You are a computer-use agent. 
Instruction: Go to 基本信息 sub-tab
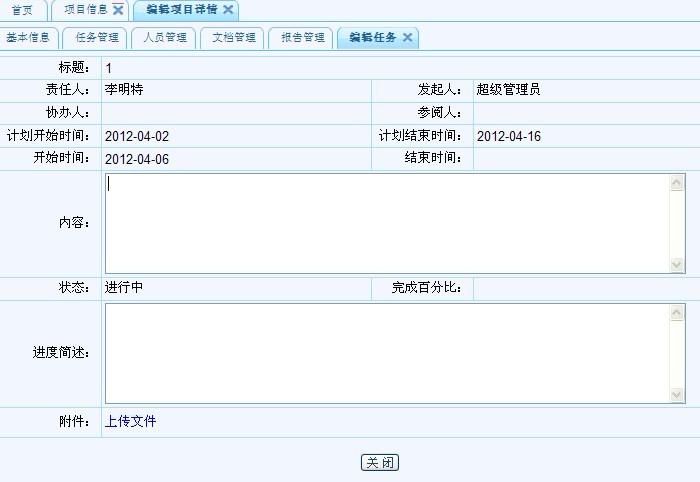point(28,38)
